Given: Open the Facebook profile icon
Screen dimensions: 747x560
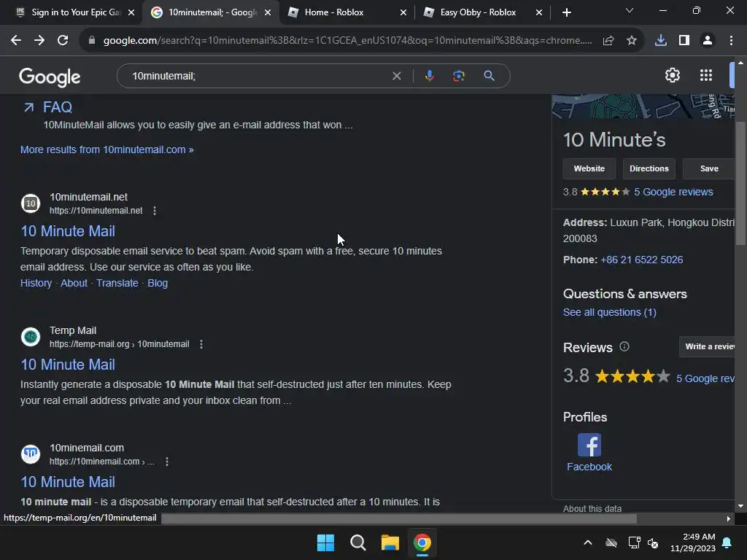Looking at the screenshot, I should coord(589,446).
